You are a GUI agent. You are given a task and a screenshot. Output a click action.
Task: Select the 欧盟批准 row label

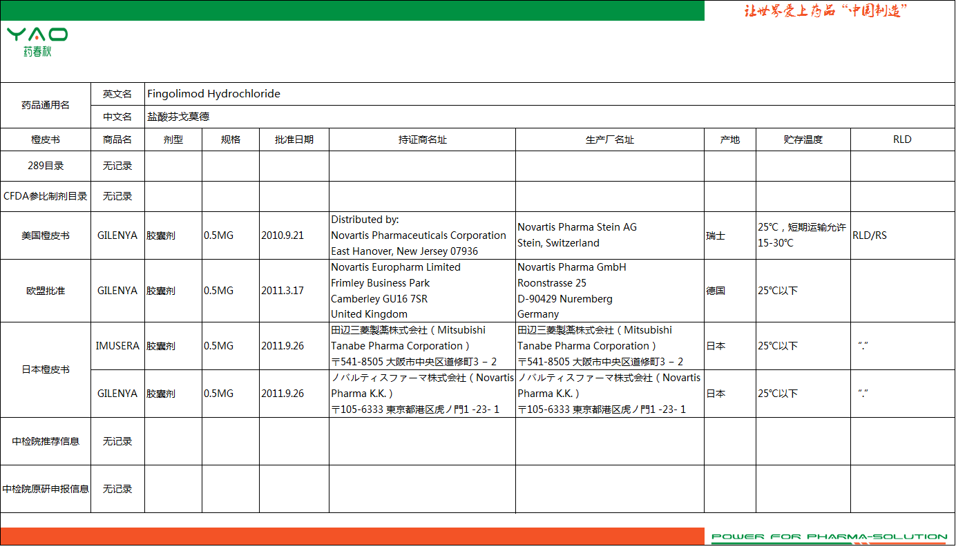46,291
